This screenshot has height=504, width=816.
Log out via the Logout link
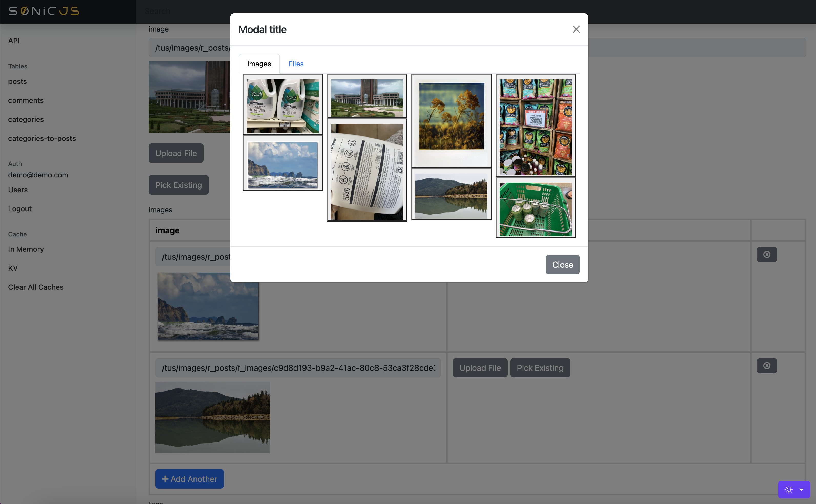coord(20,209)
